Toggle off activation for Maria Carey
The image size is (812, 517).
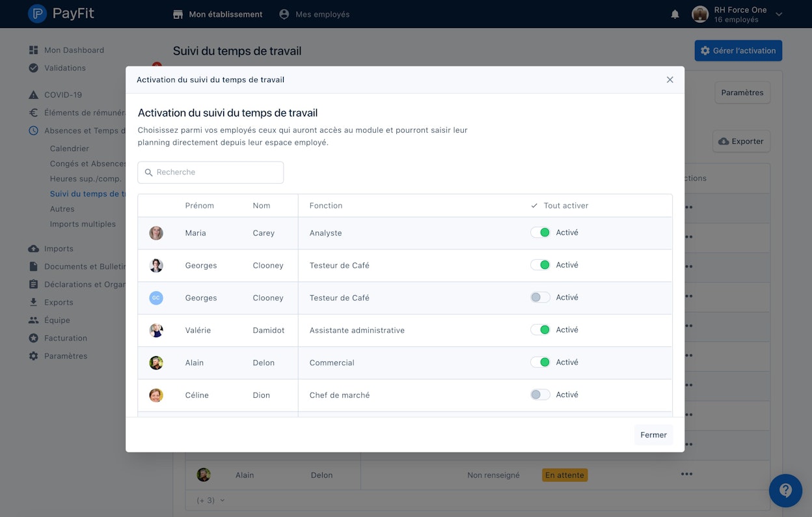pos(540,232)
